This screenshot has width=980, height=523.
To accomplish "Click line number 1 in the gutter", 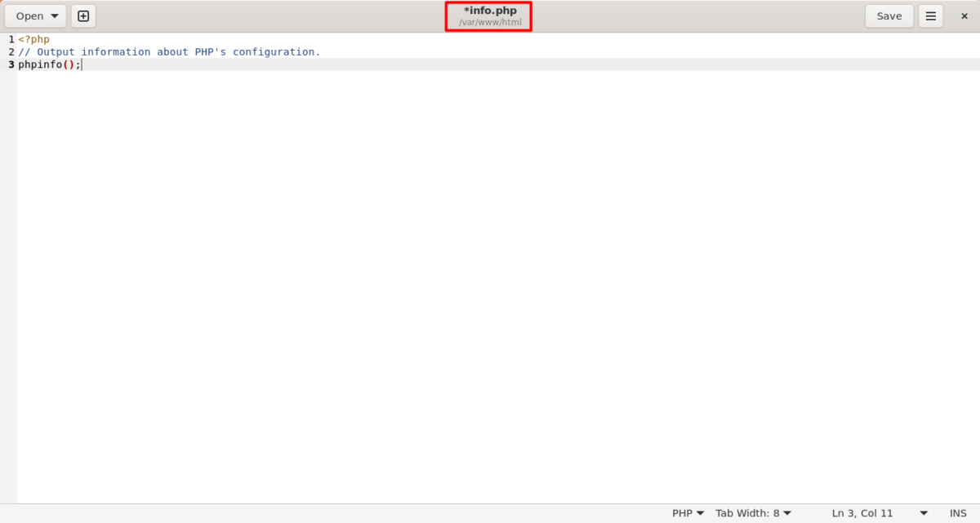I will (x=11, y=39).
